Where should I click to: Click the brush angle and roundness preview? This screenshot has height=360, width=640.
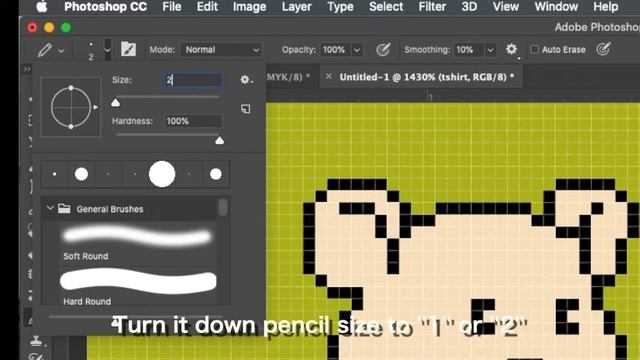click(x=71, y=107)
